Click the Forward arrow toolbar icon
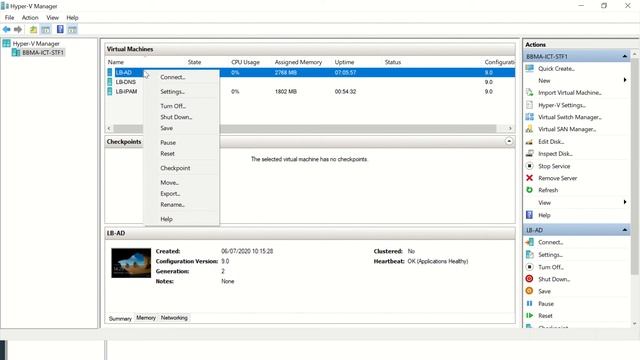640x360 pixels. click(x=18, y=29)
